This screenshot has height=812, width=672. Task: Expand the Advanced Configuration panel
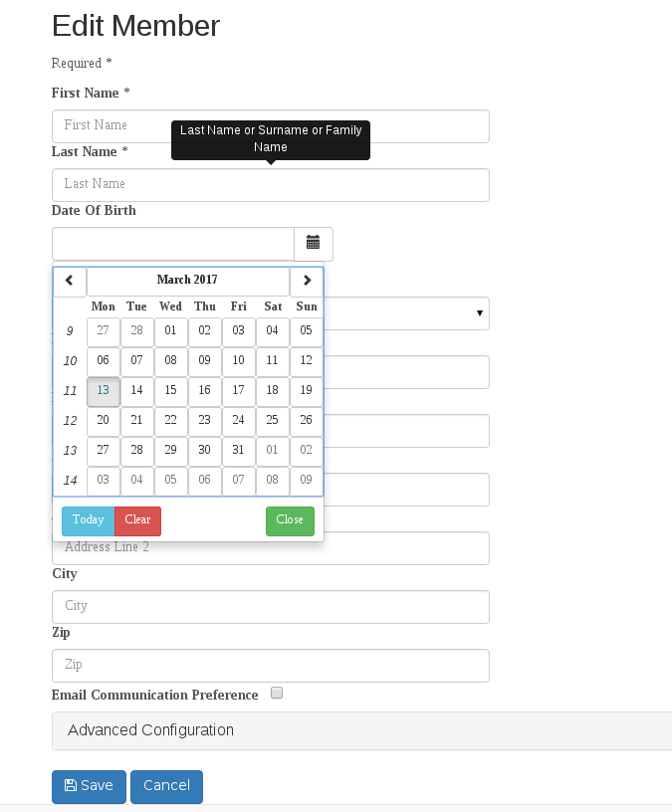(x=362, y=730)
